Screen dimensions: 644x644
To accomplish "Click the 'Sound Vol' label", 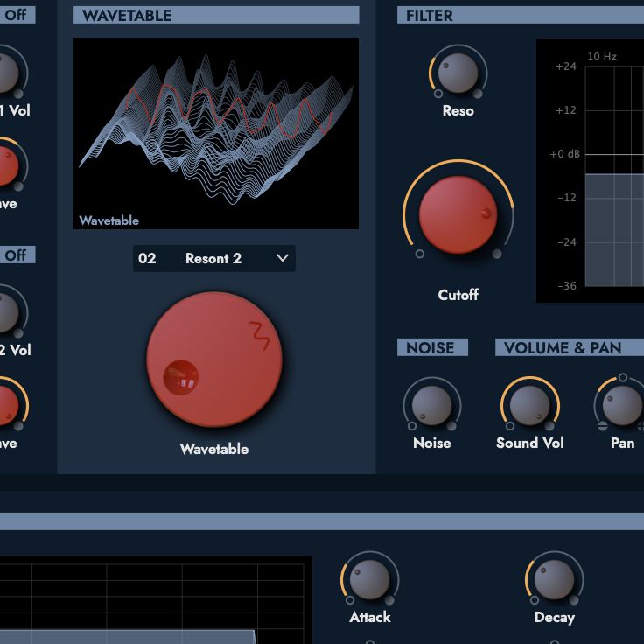I will pos(530,443).
